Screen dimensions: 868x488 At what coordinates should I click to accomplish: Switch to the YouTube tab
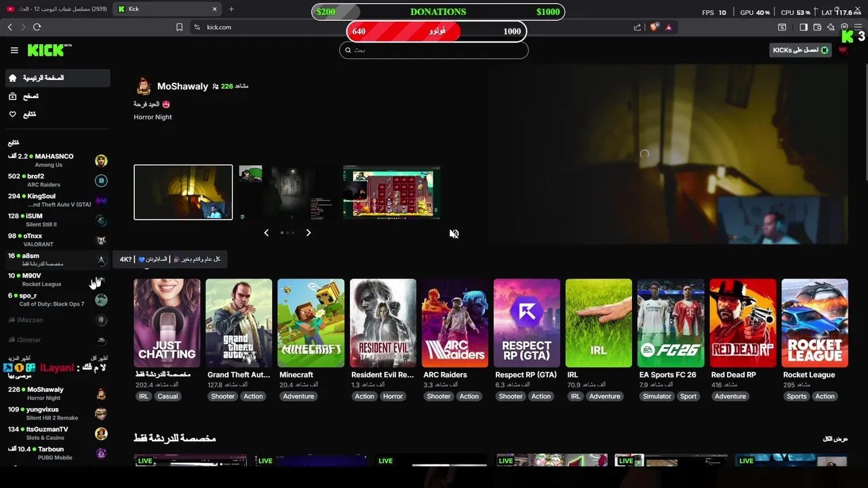[56, 9]
